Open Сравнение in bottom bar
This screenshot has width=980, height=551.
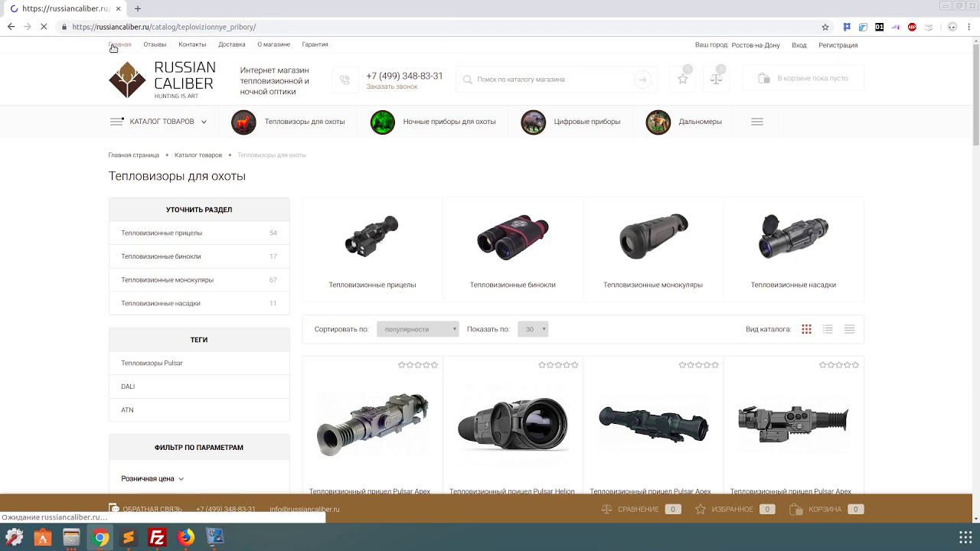tap(640, 509)
